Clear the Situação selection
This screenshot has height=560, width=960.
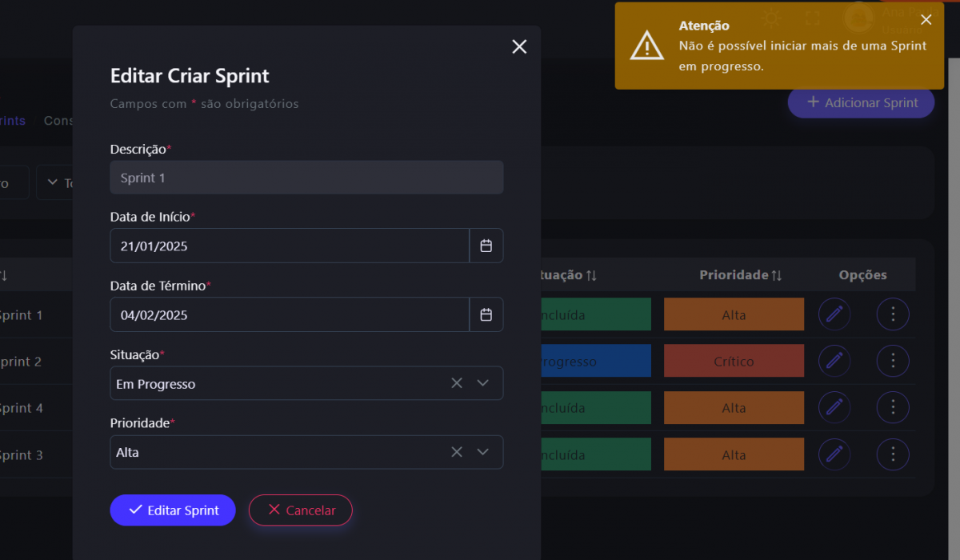pos(457,383)
